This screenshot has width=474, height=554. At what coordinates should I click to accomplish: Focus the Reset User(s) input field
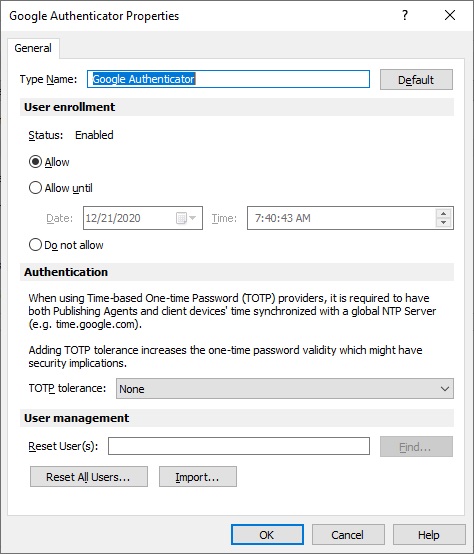tap(239, 446)
